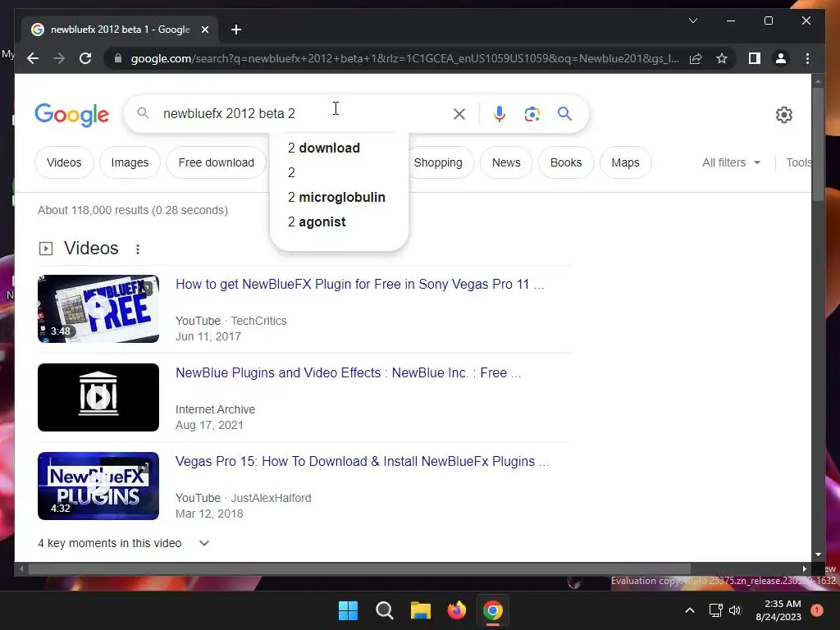Viewport: 840px width, 630px height.
Task: Open Chrome three-dot menu
Action: 807,58
